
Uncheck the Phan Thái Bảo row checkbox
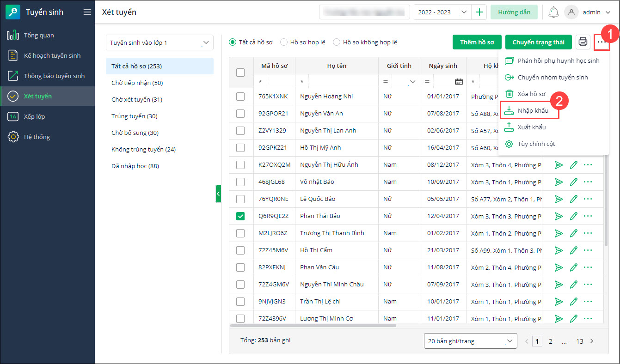(240, 216)
